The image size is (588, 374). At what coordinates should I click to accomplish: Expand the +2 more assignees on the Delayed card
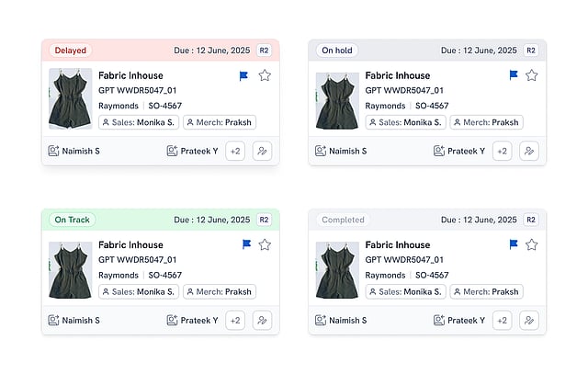(235, 151)
